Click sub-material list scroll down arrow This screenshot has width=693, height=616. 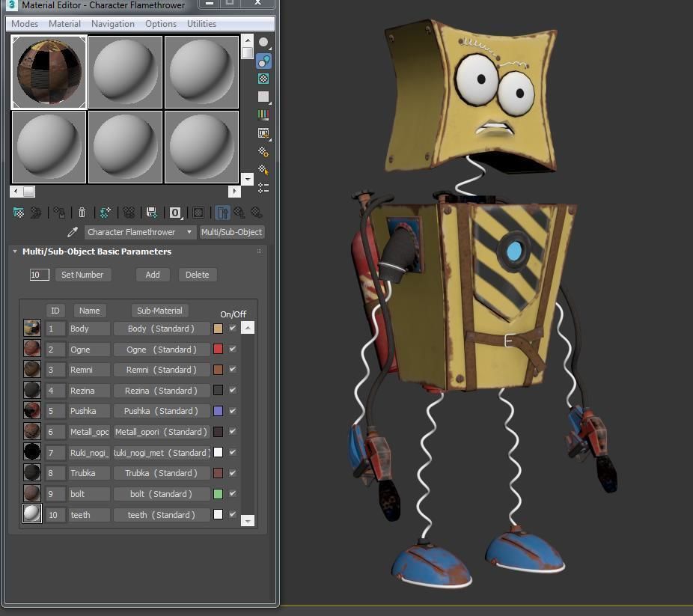pos(248,520)
